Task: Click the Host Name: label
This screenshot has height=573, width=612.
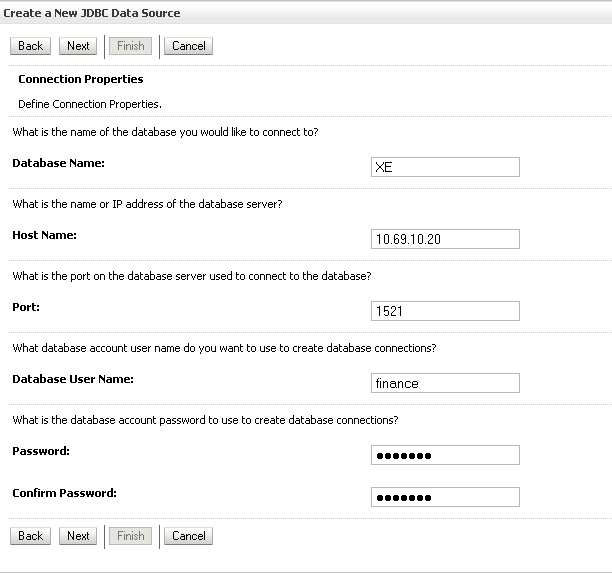Action: 44,235
